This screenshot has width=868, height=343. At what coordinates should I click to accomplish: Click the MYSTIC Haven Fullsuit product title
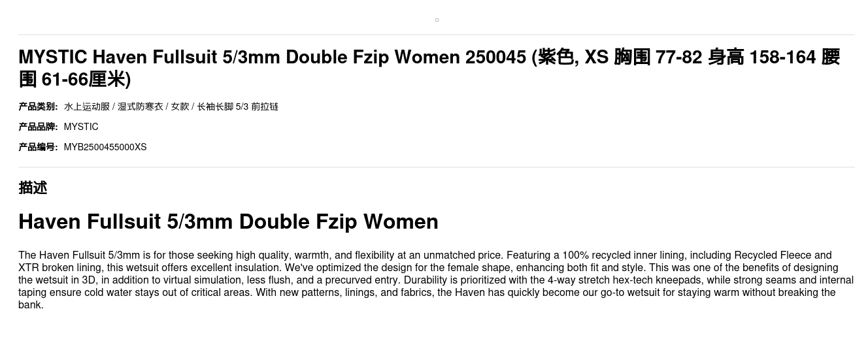(261, 57)
